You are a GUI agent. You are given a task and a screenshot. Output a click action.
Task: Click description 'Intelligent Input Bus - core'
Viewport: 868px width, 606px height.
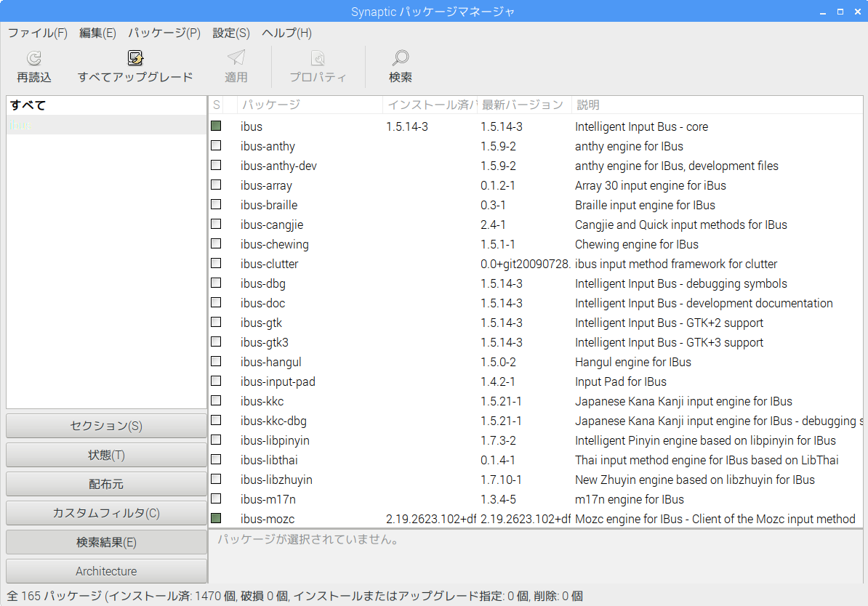(x=642, y=126)
